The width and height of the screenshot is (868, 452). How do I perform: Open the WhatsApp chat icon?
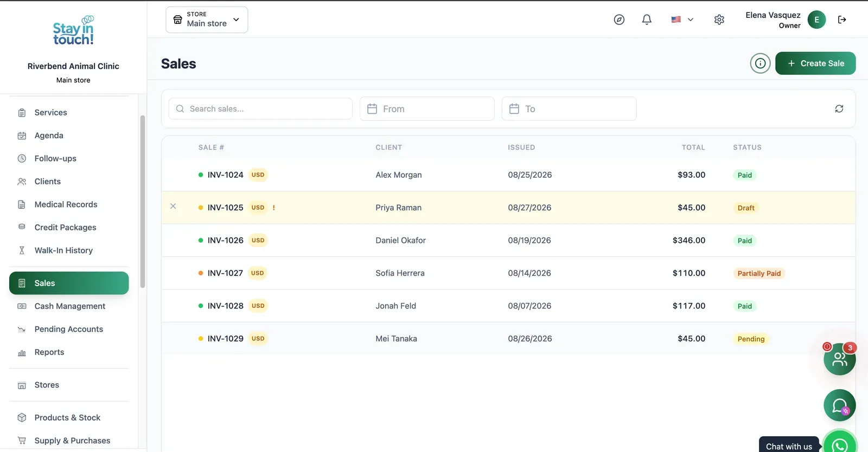(x=840, y=444)
